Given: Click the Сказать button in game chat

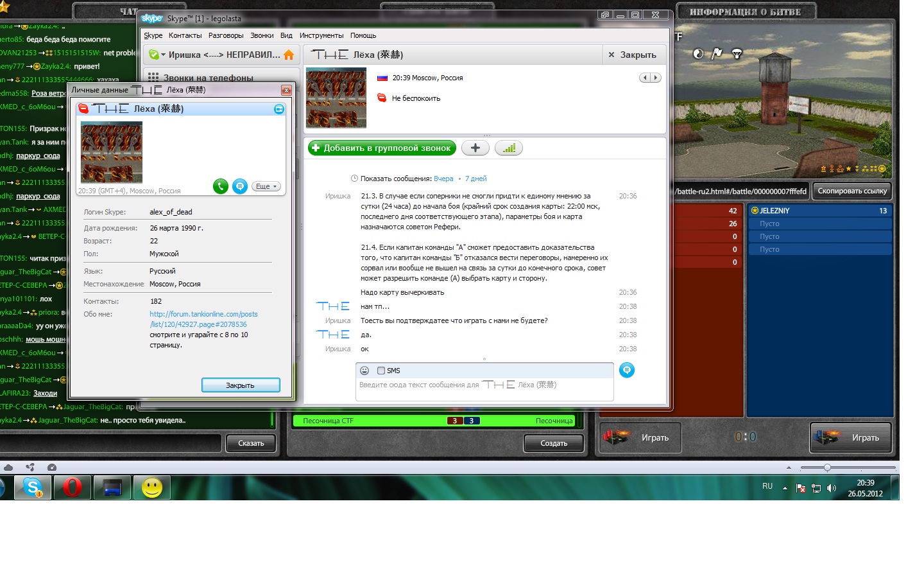Looking at the screenshot, I should pyautogui.click(x=251, y=443).
